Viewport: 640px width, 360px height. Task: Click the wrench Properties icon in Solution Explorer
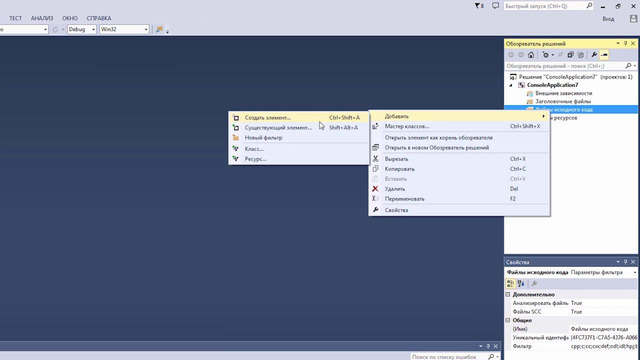(x=594, y=55)
